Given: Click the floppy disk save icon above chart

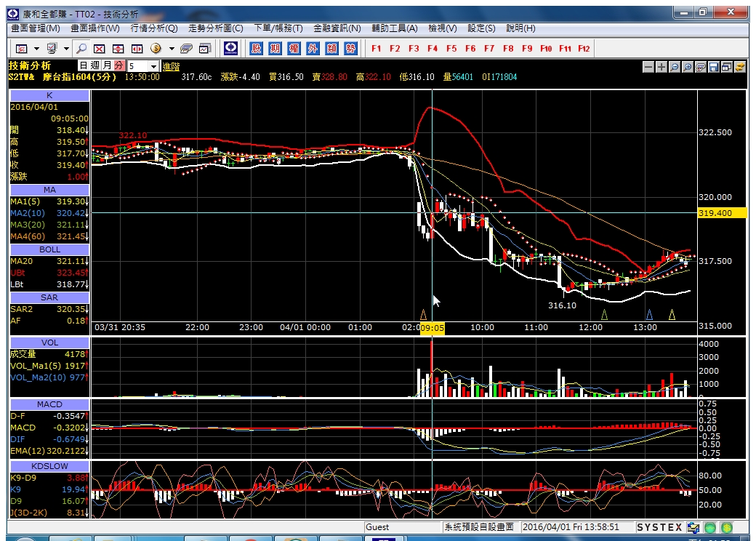Looking at the screenshot, I should [x=714, y=67].
